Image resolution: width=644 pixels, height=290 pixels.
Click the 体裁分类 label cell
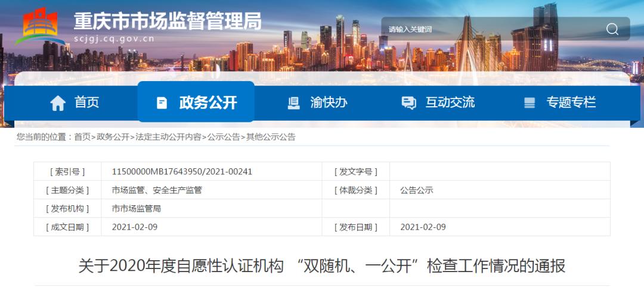pyautogui.click(x=355, y=190)
